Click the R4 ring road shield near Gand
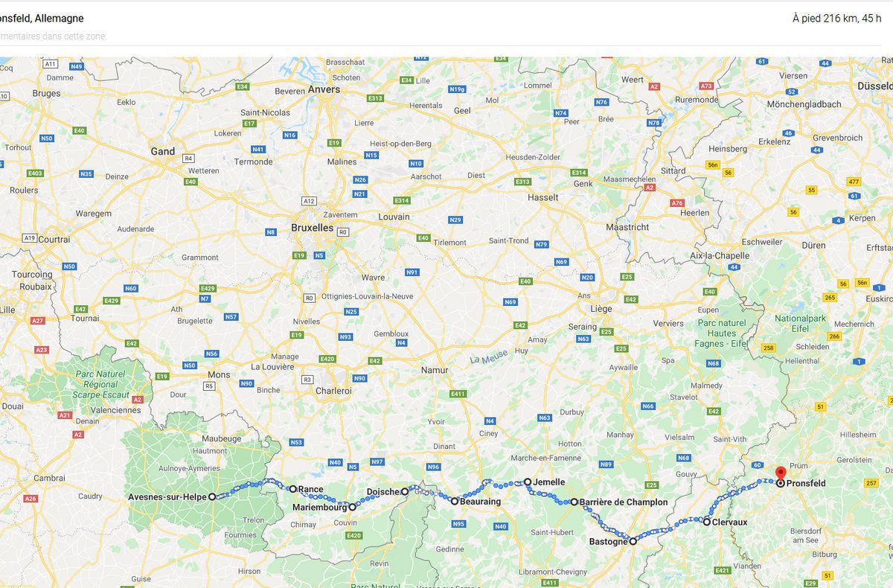Screen dimensions: 893x588 pyautogui.click(x=188, y=158)
